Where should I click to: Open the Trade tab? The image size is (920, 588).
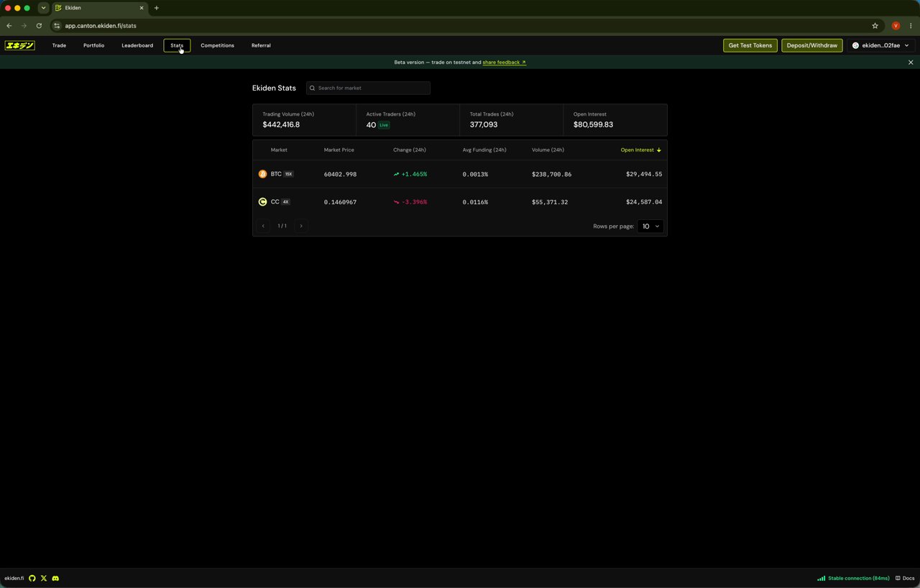pyautogui.click(x=59, y=45)
